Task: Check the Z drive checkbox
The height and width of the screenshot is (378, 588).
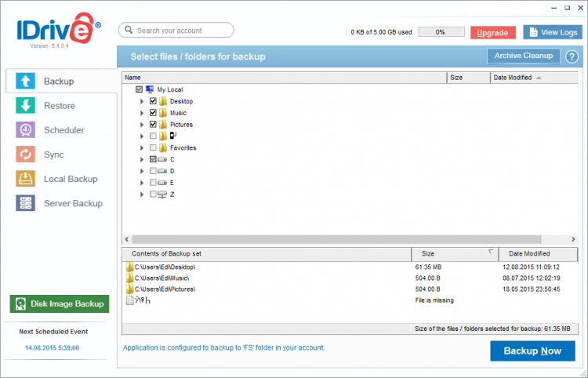Action: 153,194
